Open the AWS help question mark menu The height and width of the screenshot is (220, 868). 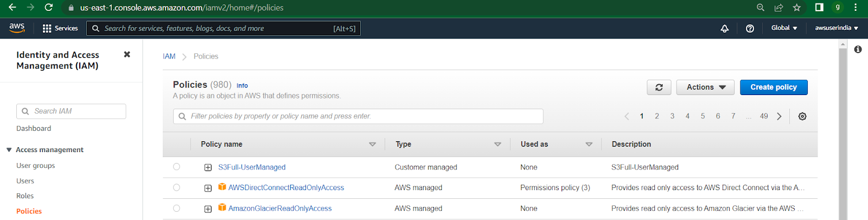coord(750,28)
